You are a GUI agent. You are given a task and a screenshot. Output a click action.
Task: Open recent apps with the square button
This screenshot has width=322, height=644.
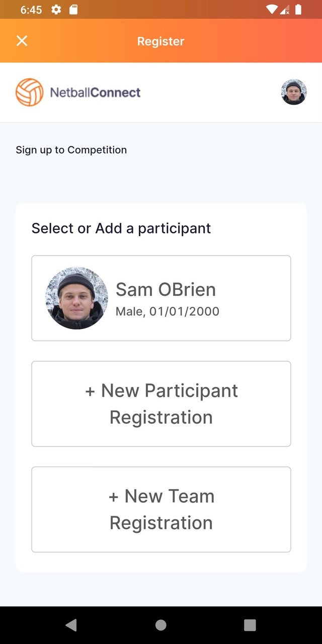pos(250,625)
